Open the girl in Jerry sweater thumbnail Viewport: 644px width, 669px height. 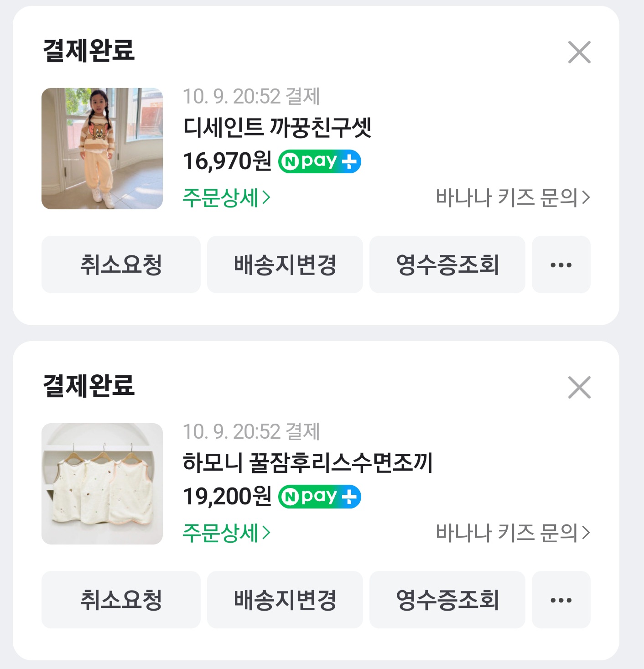tap(102, 149)
